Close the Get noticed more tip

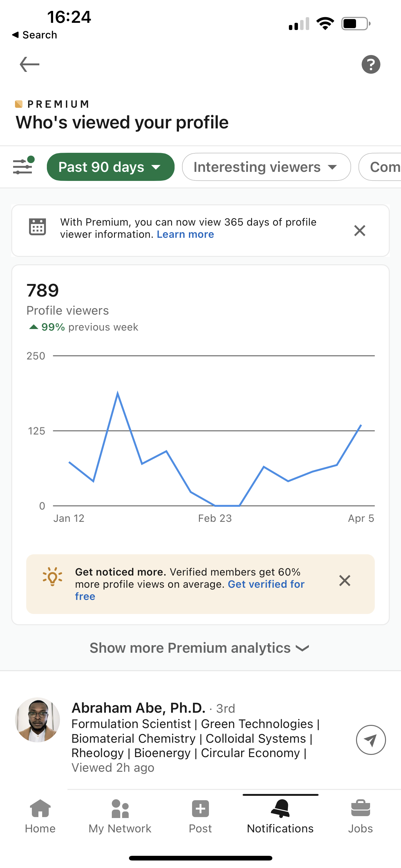click(344, 581)
